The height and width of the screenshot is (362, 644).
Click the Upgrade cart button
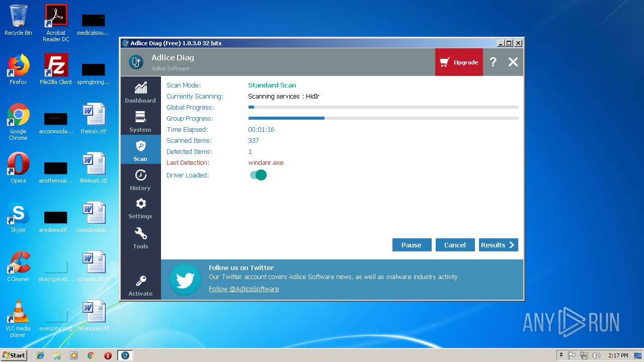pos(459,62)
